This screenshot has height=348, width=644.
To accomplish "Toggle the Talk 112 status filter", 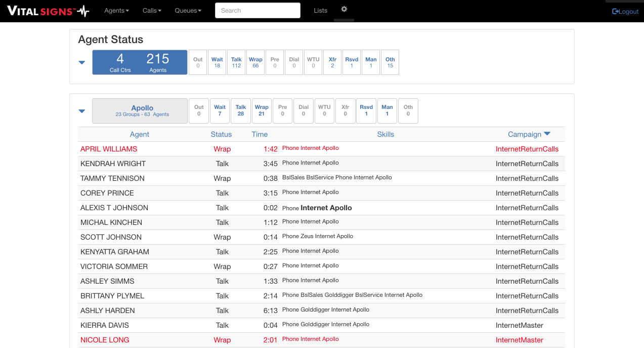I will 236,62.
